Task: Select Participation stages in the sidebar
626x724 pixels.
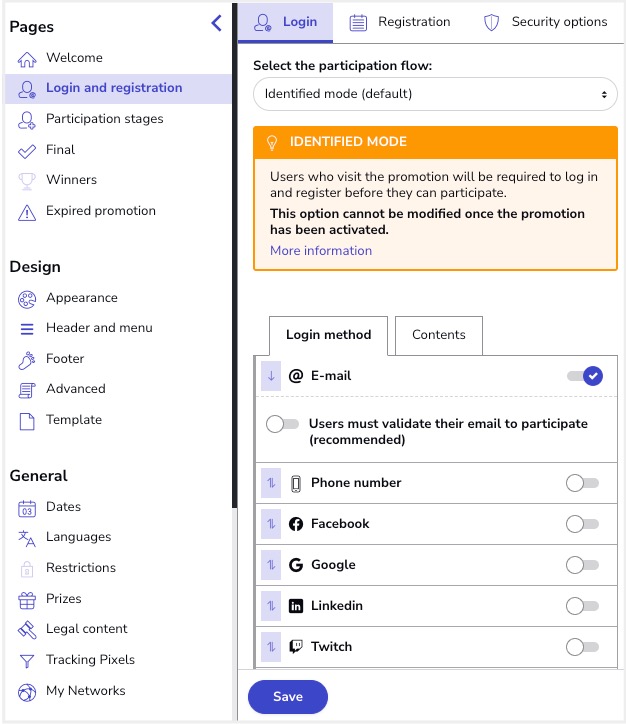Action: pos(104,119)
